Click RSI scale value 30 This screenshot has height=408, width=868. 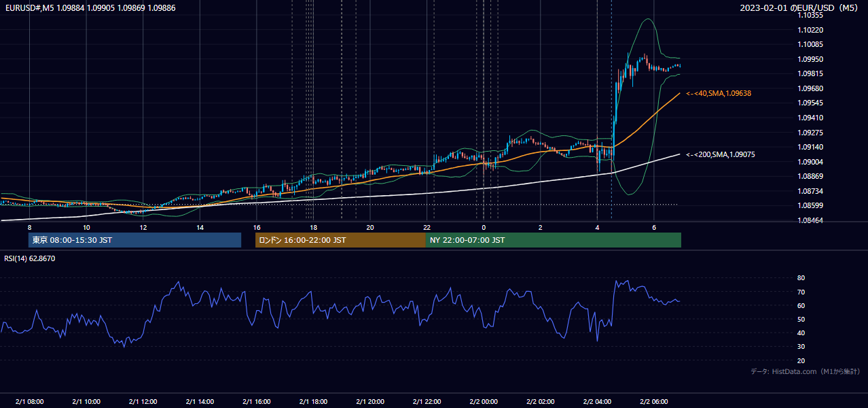801,346
